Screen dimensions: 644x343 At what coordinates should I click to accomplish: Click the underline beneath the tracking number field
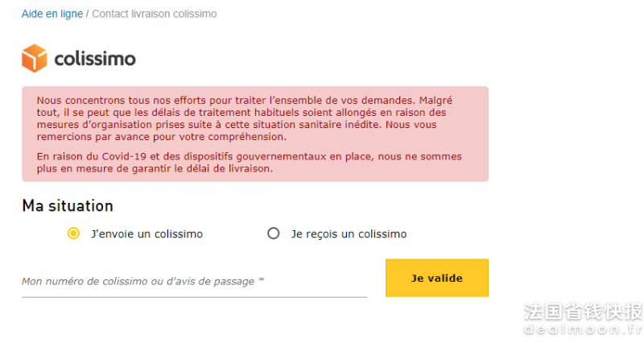[195, 296]
